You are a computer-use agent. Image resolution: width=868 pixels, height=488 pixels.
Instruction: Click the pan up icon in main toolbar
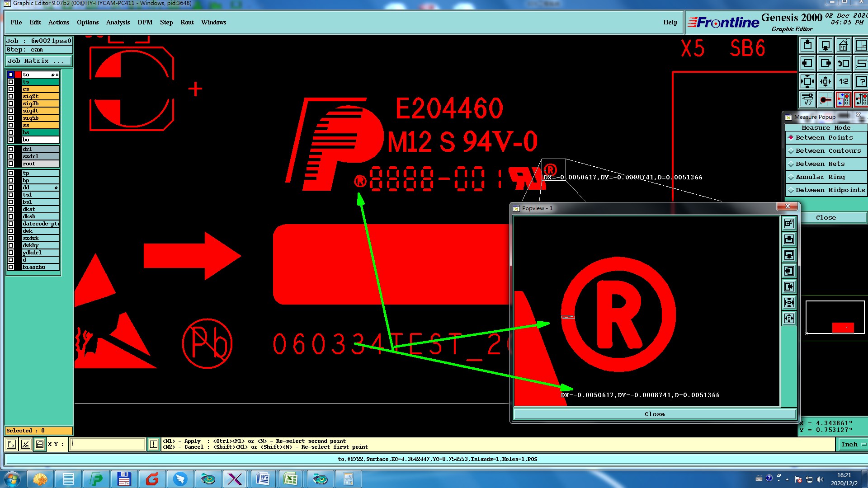click(x=807, y=46)
